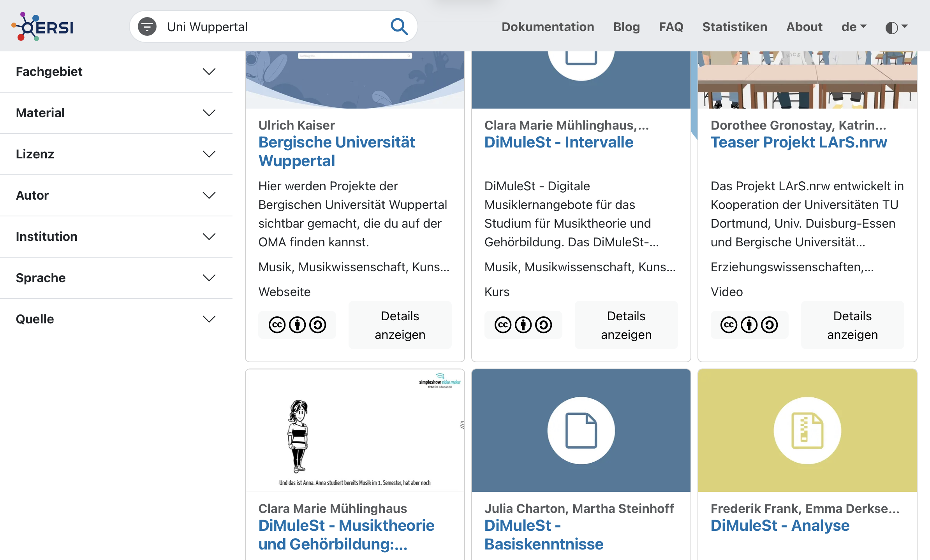Expand the Lizenz filter
This screenshot has height=560, width=930.
pyautogui.click(x=116, y=154)
